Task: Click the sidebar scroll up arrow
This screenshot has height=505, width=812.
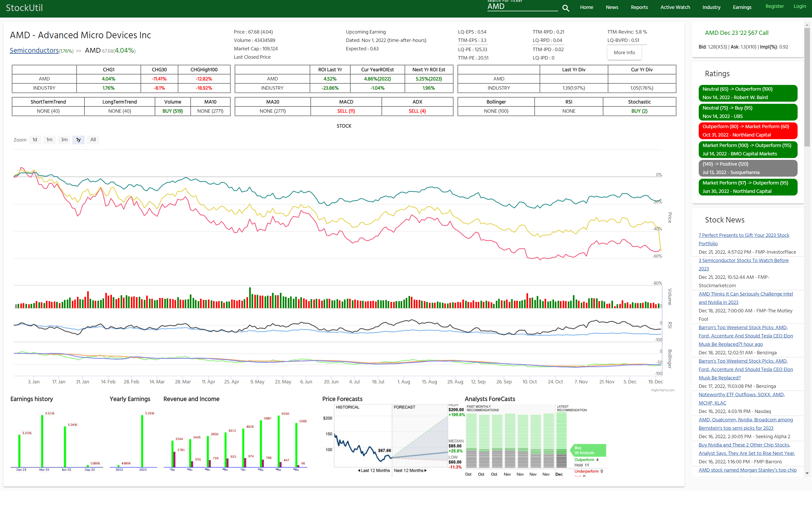Action: (807, 25)
